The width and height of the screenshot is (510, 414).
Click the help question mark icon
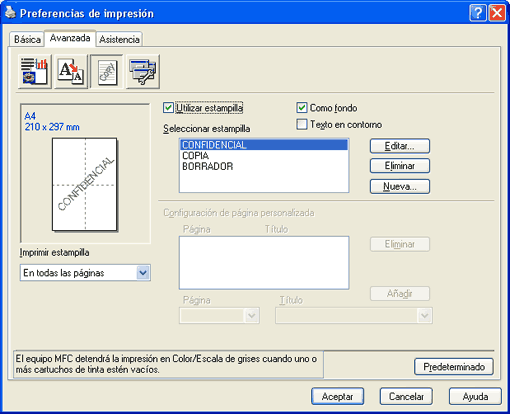pos(478,13)
